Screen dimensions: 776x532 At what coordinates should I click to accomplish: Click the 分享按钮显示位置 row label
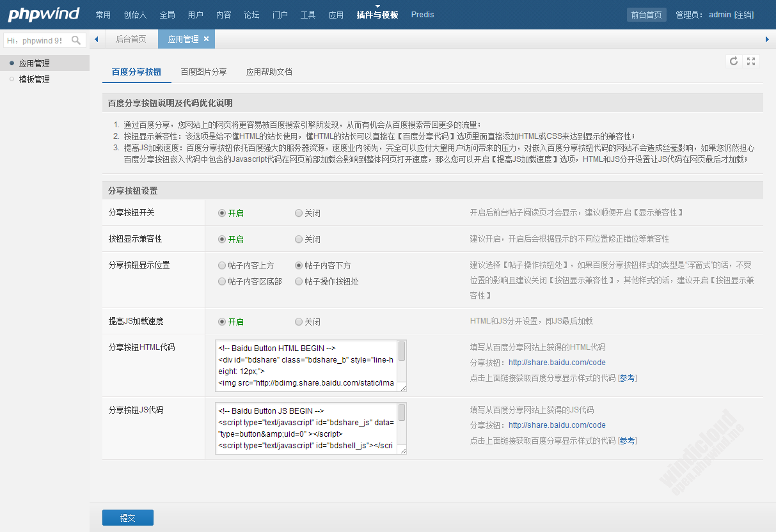[x=139, y=265]
